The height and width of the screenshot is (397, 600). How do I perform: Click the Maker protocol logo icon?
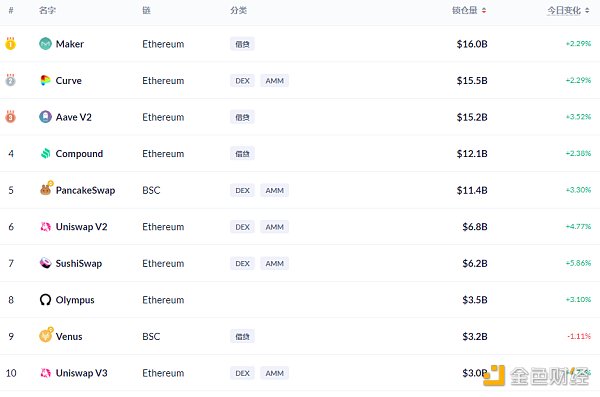click(x=45, y=44)
